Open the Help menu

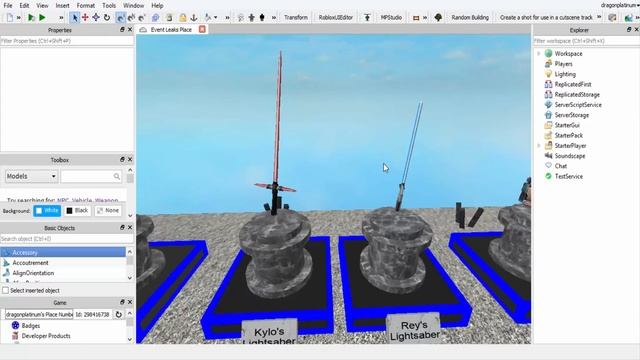(x=157, y=6)
